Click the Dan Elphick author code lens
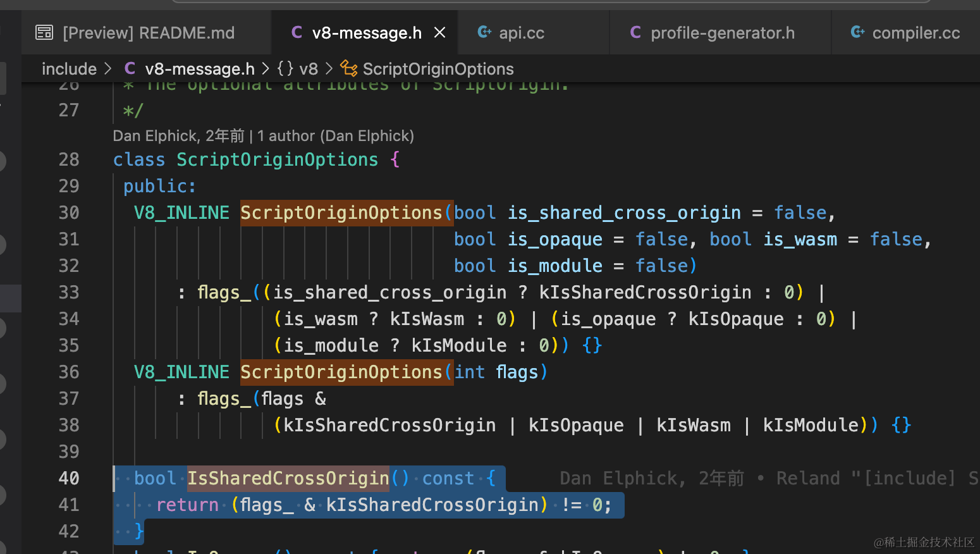The width and height of the screenshot is (980, 554). tap(263, 135)
